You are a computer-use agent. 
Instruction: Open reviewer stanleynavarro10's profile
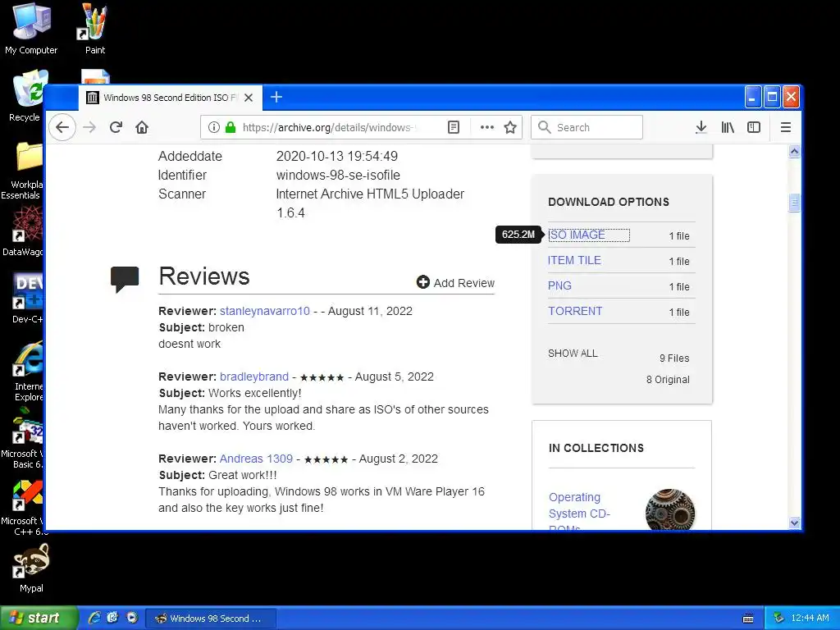coord(265,311)
